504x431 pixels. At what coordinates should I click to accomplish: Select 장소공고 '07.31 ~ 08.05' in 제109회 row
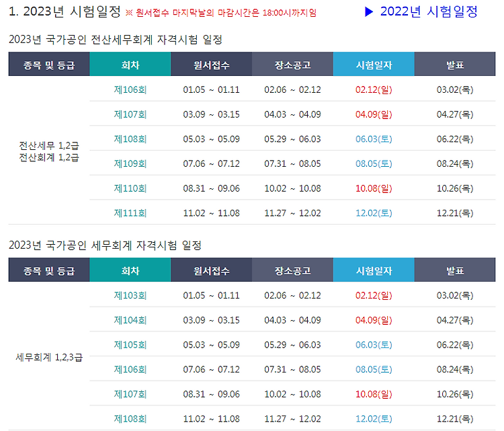(x=292, y=163)
